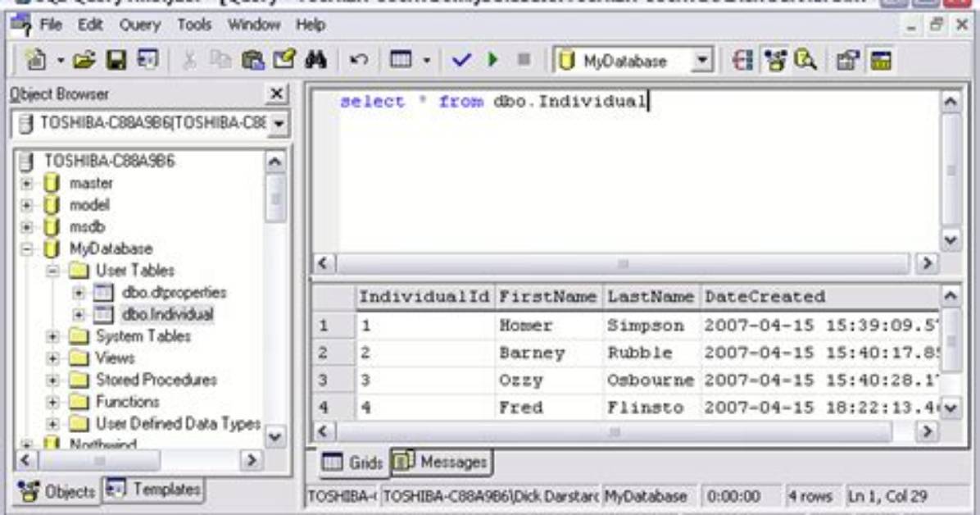Click the Undo arrow icon
Image resolution: width=980 pixels, height=515 pixels.
(359, 61)
